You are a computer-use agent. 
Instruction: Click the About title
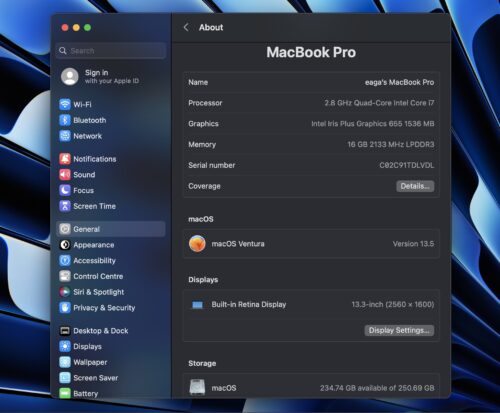pos(211,27)
